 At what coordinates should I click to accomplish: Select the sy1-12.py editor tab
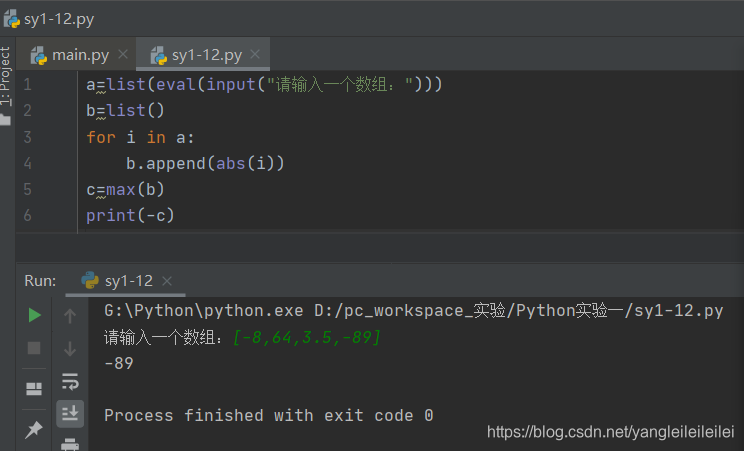pos(203,55)
